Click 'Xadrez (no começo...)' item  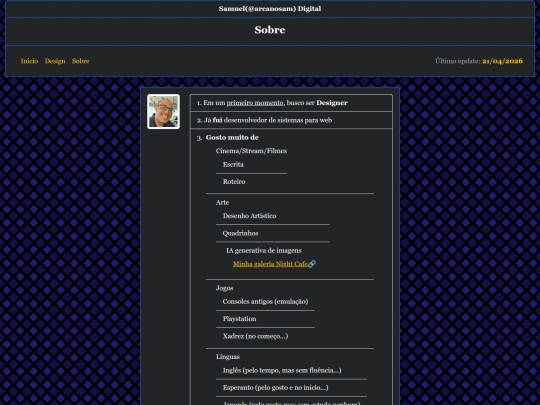pos(255,336)
